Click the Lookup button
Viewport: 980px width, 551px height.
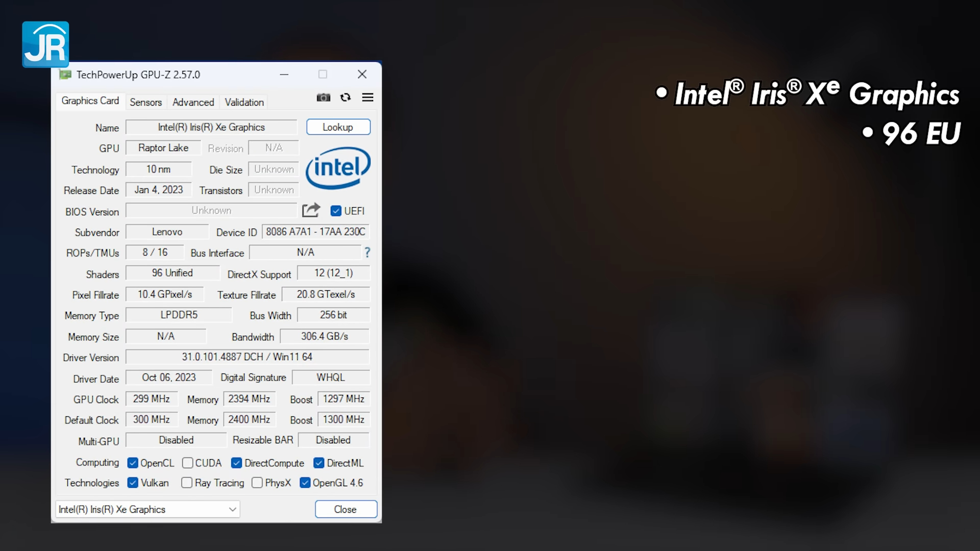coord(338,127)
